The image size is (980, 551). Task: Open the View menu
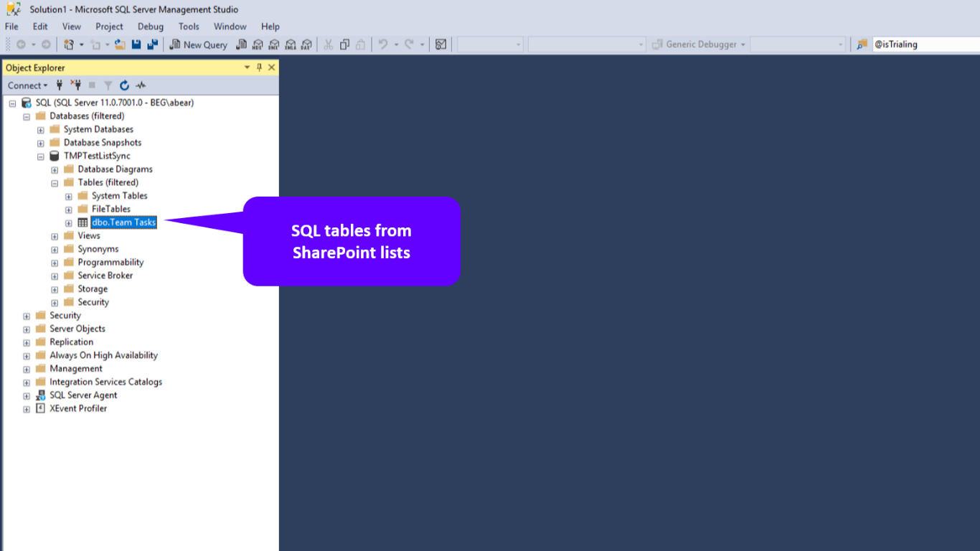point(72,27)
